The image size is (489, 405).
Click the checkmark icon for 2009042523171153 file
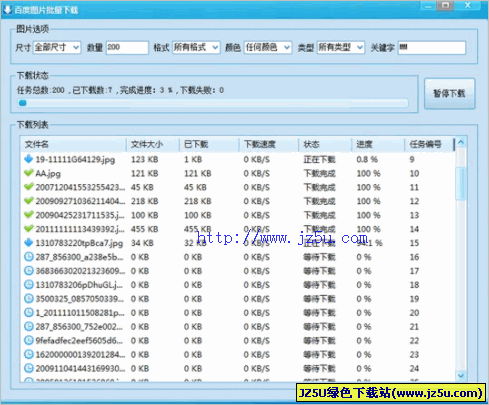coord(29,215)
